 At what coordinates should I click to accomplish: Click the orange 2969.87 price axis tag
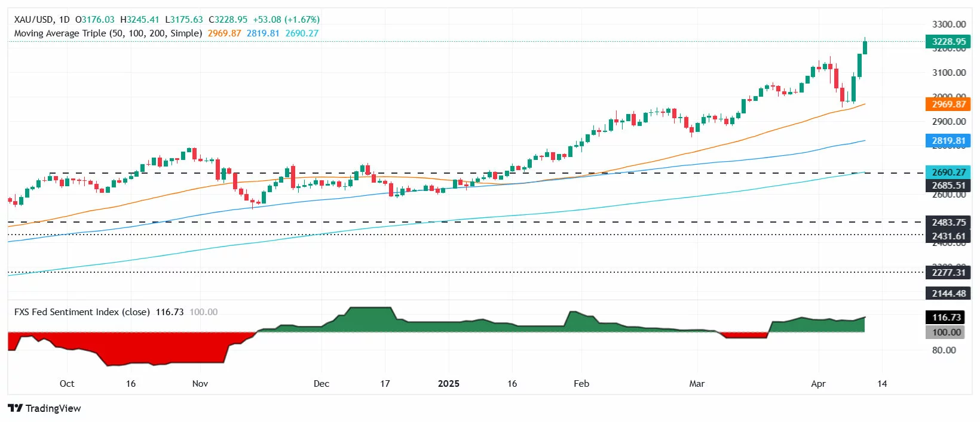pos(948,104)
